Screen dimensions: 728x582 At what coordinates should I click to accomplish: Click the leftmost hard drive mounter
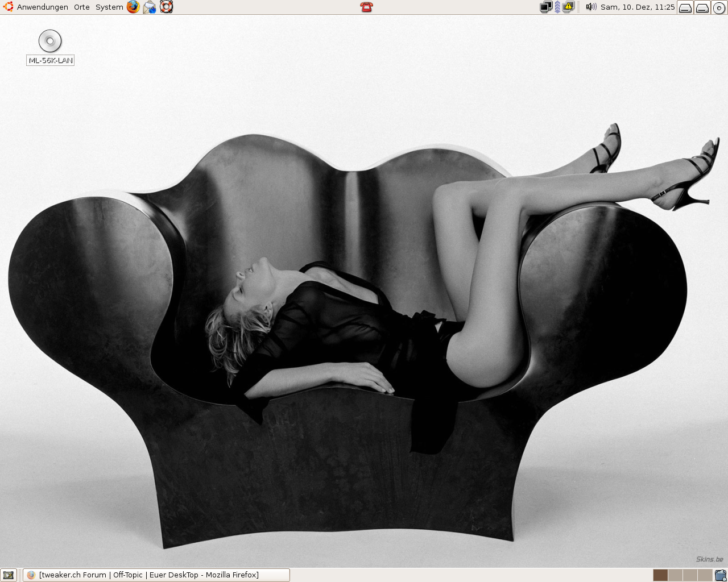[685, 7]
